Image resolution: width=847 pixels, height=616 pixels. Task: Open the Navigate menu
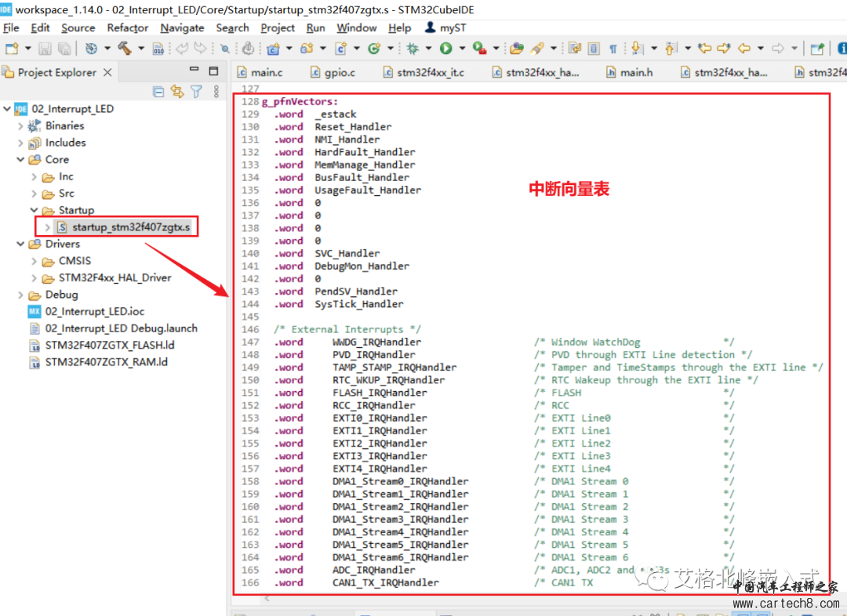(182, 28)
